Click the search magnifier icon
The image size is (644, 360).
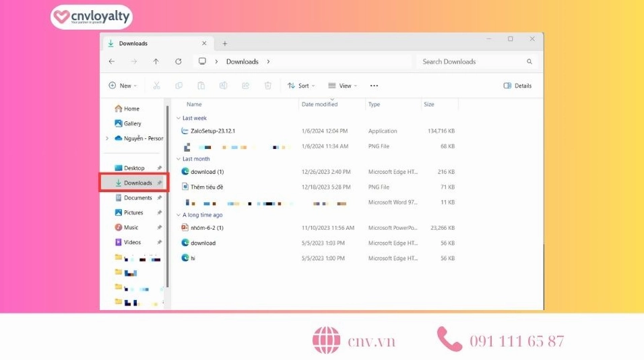point(529,61)
